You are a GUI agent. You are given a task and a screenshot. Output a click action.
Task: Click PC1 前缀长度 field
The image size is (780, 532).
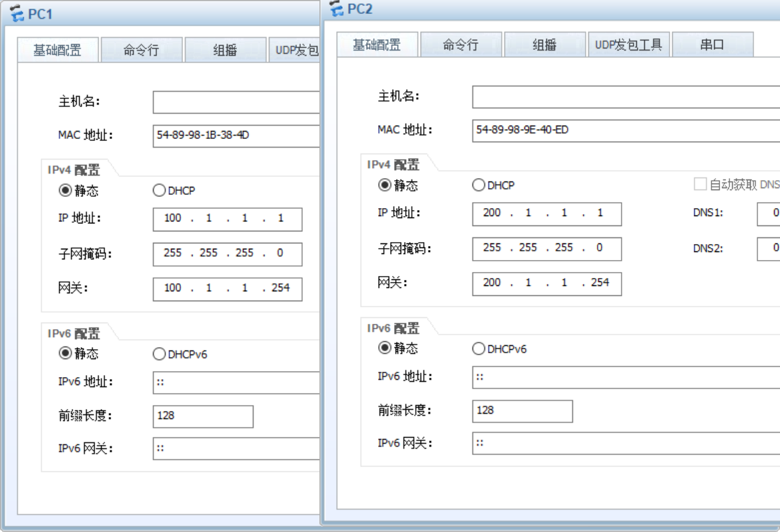[x=203, y=416]
